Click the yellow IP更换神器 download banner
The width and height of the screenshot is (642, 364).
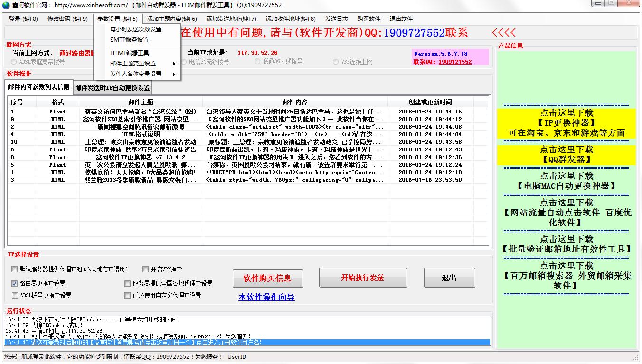pyautogui.click(x=566, y=123)
